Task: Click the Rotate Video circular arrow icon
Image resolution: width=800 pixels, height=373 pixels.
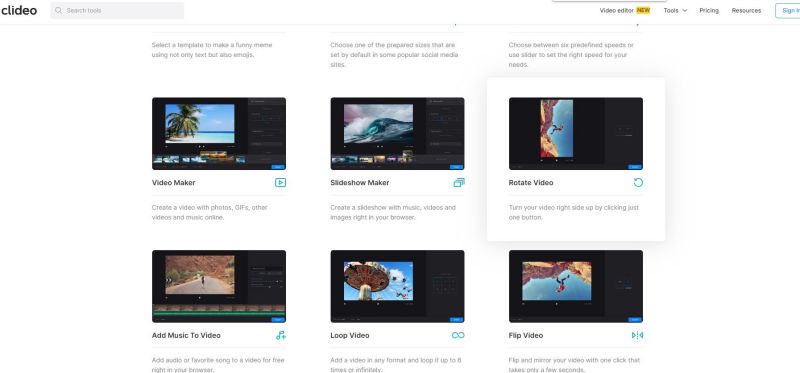Action: click(x=638, y=183)
